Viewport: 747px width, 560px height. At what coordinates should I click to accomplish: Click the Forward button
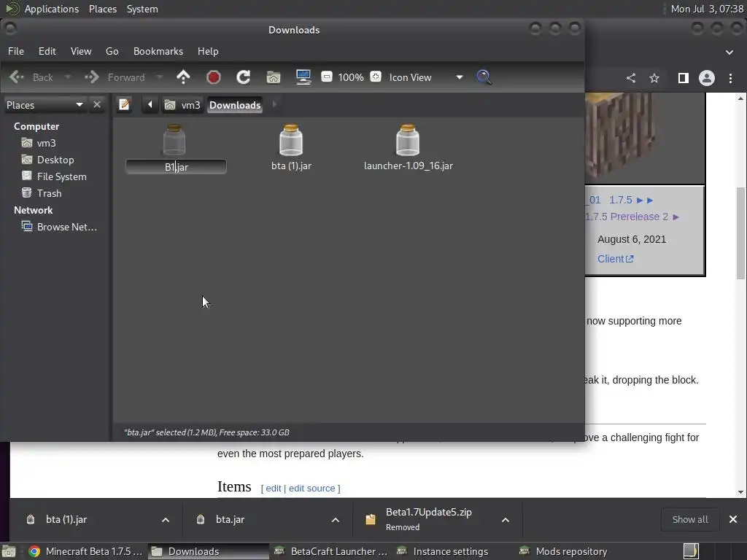[x=115, y=77]
